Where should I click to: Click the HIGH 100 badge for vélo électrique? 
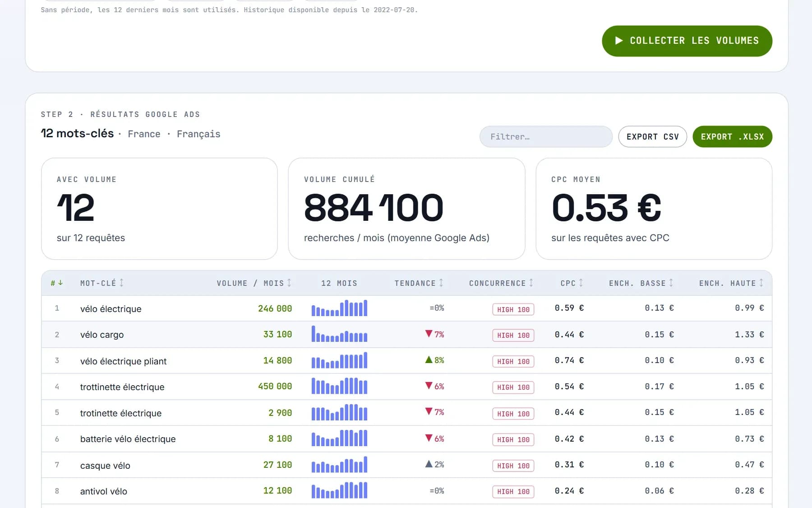[513, 309]
